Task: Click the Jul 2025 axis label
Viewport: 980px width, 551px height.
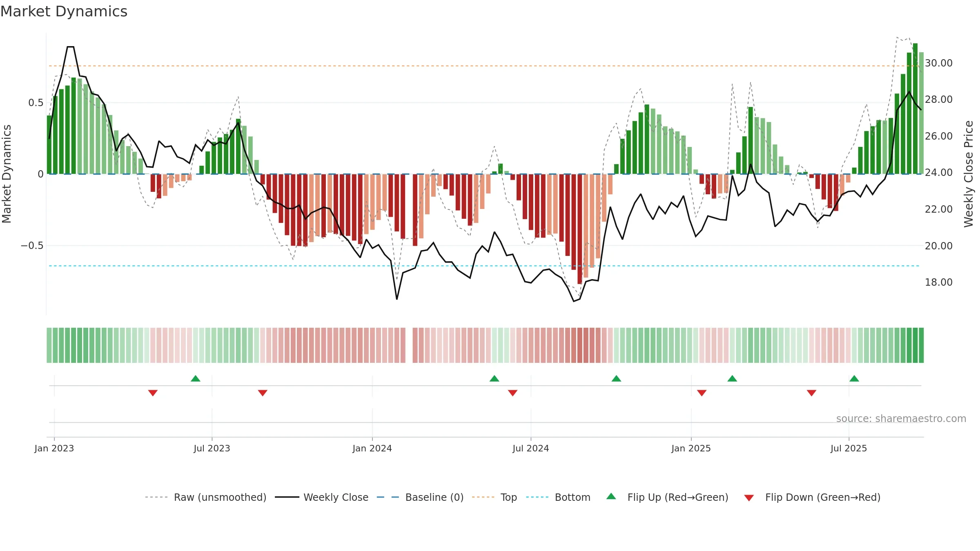Action: click(x=849, y=448)
